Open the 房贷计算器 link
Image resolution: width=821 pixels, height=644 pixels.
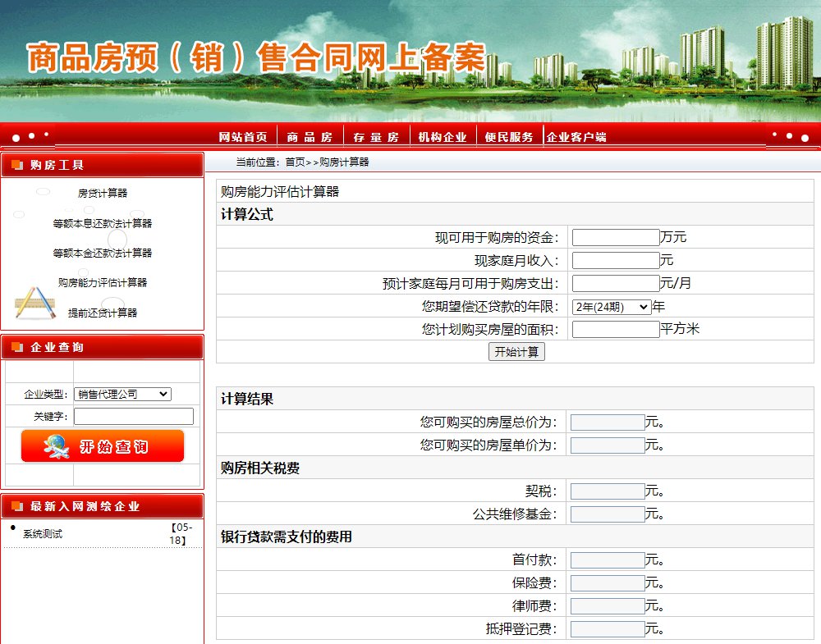click(x=103, y=194)
